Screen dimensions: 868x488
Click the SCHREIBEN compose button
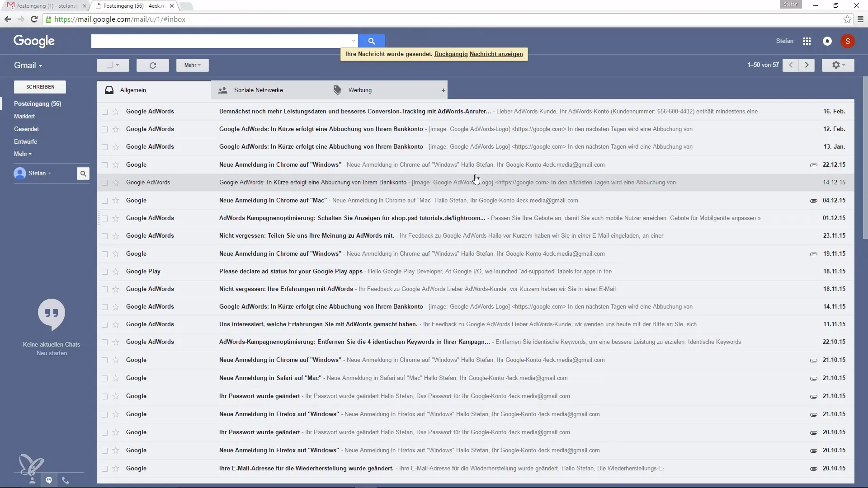(x=40, y=87)
